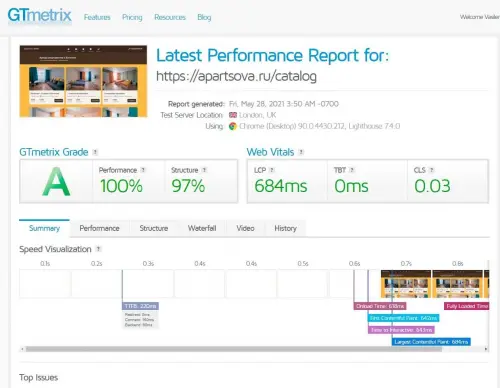Click the 684ms LCP value
The image size is (500, 388).
point(281,186)
